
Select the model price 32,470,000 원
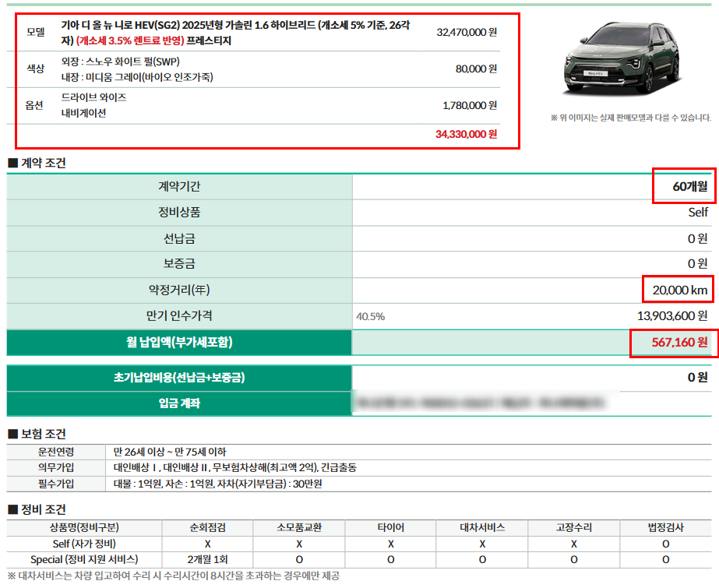(x=467, y=32)
